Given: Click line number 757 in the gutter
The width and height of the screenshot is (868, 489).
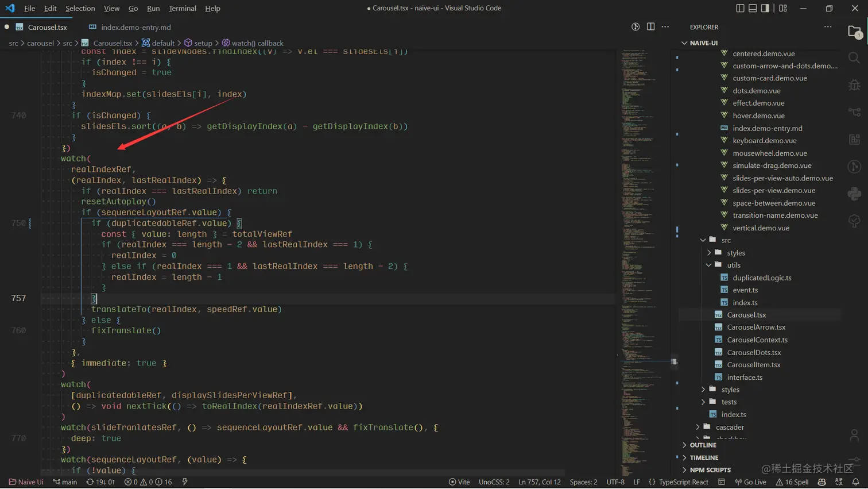Looking at the screenshot, I should click(x=18, y=298).
